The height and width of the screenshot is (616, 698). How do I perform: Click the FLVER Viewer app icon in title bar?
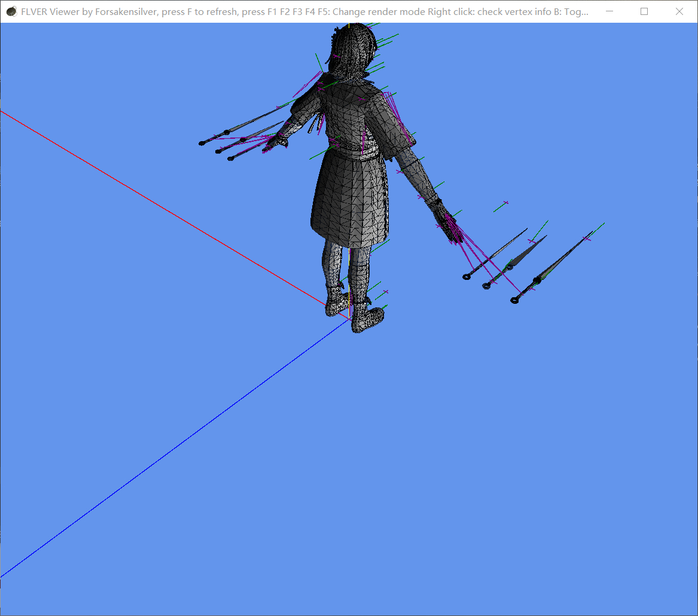[x=11, y=11]
